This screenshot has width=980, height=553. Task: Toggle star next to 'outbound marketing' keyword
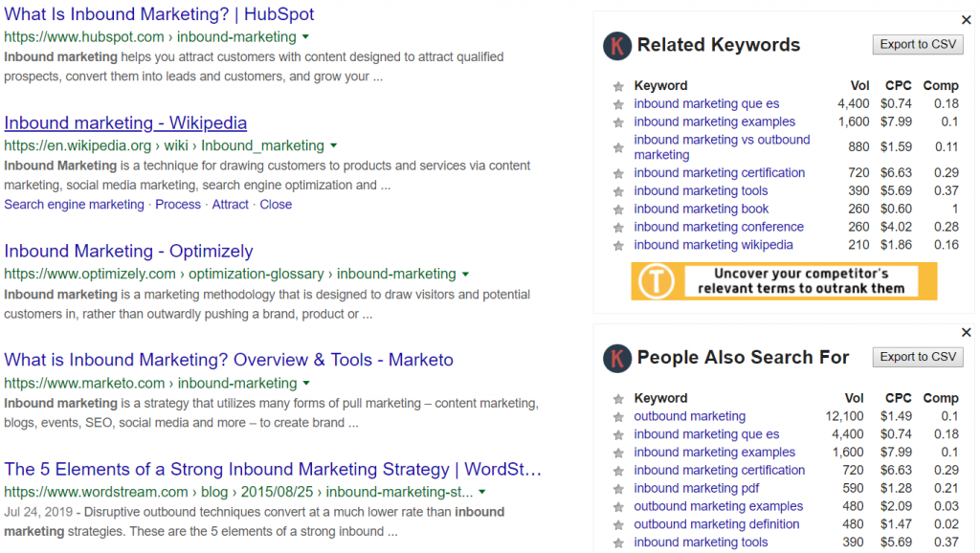point(618,417)
